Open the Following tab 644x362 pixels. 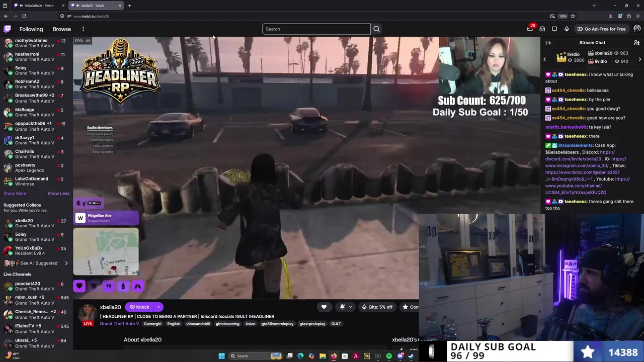31,29
